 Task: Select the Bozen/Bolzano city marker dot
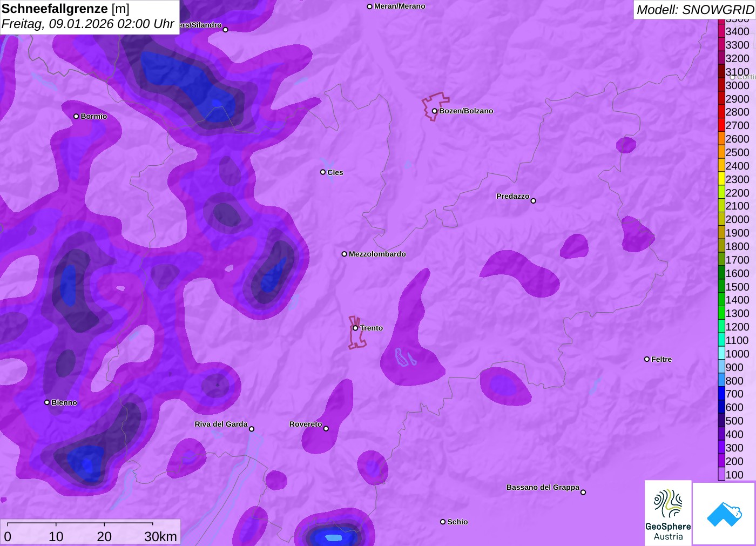(435, 111)
